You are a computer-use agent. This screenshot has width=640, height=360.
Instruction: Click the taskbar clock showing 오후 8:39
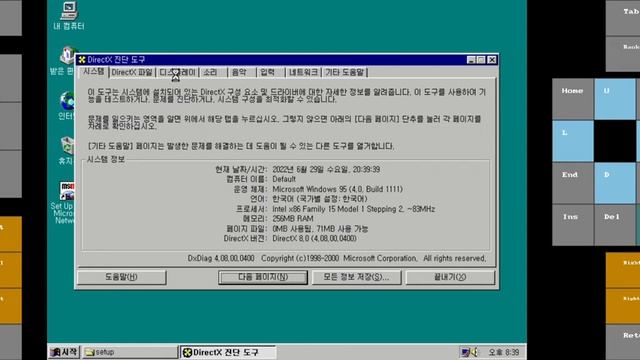point(503,352)
